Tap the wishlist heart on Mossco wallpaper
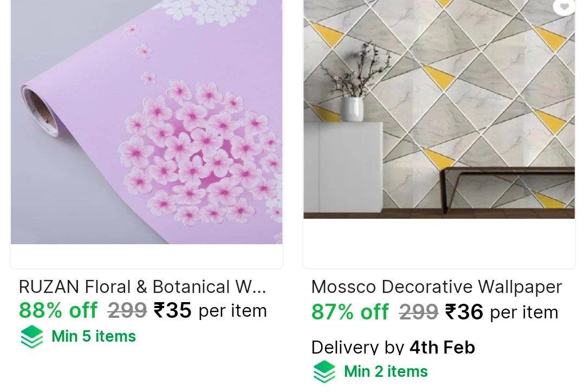The height and width of the screenshot is (392, 585). pos(564,6)
